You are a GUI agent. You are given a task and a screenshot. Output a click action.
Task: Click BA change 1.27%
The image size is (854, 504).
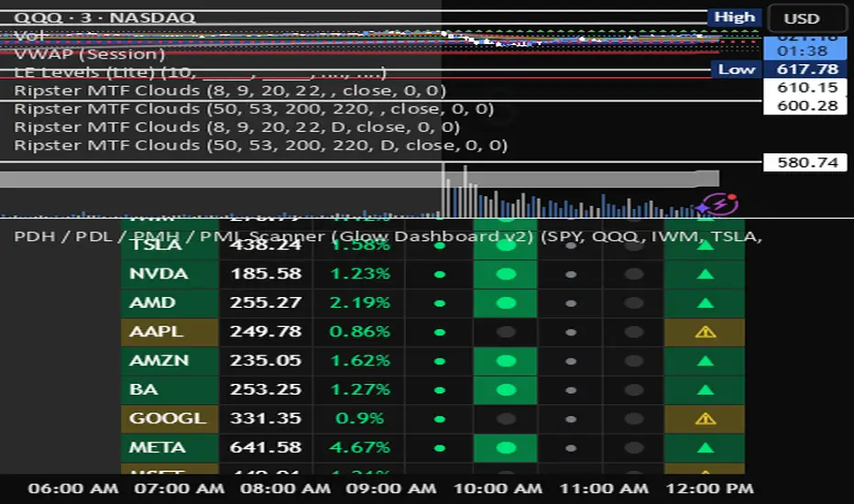click(360, 389)
